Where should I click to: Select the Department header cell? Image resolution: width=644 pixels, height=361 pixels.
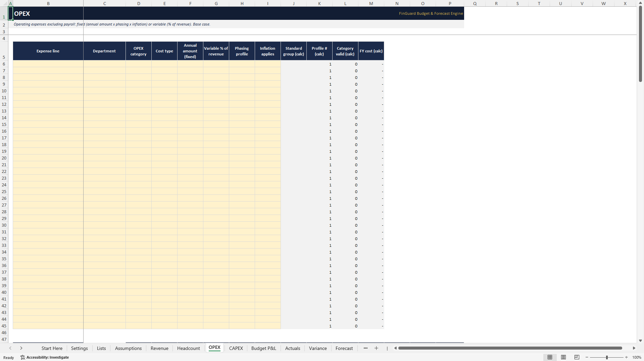pyautogui.click(x=104, y=51)
